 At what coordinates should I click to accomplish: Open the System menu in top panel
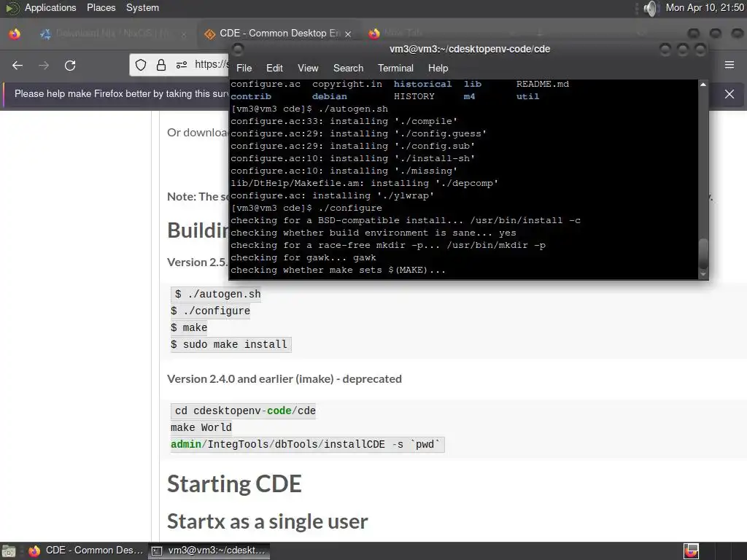[142, 7]
